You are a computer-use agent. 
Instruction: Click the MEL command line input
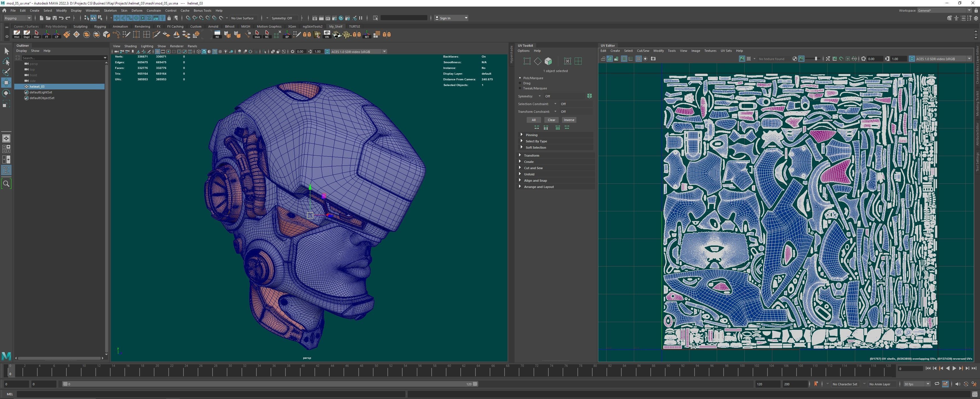(x=211, y=394)
